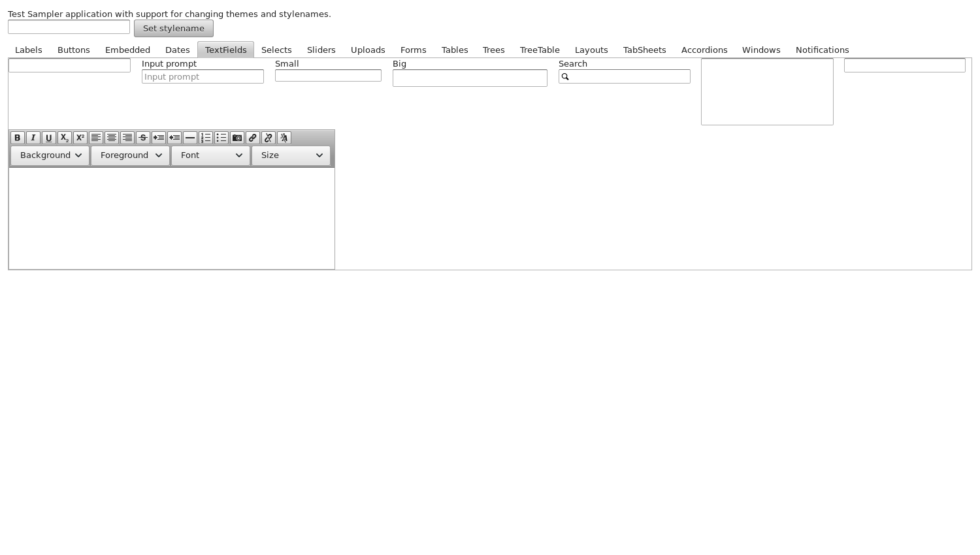
Task: Toggle italic formatting in the editor toolbar
Action: tap(33, 138)
